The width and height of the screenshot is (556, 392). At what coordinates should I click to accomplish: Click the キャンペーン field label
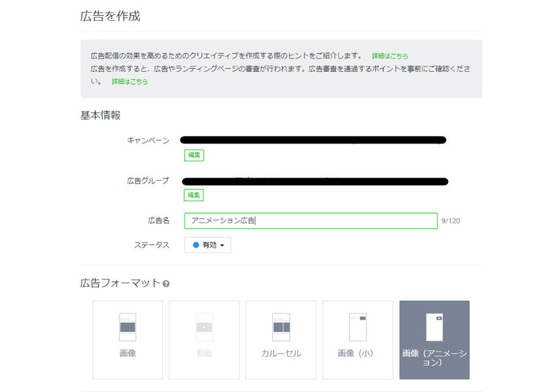[148, 140]
